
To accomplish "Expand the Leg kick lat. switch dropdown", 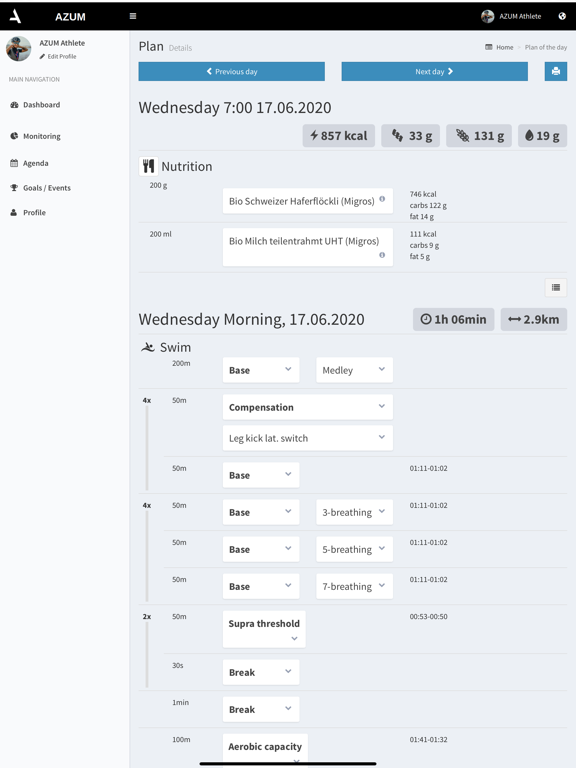I will coord(308,438).
